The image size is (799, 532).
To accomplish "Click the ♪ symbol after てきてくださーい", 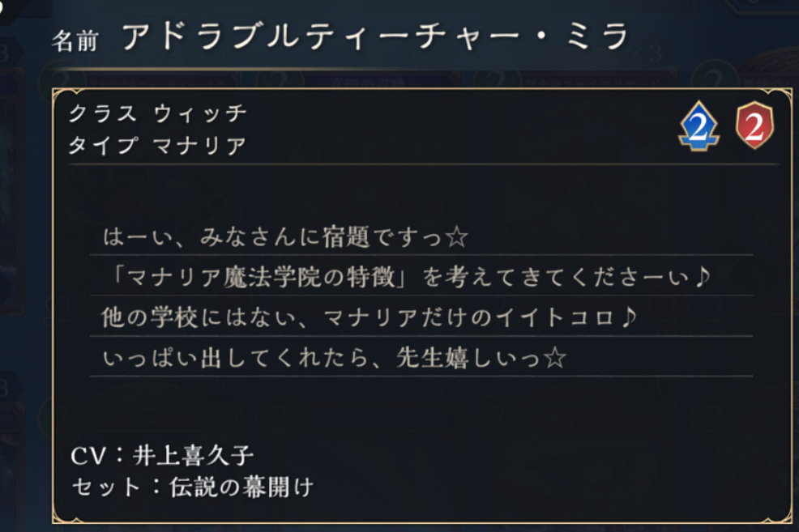I will point(703,276).
